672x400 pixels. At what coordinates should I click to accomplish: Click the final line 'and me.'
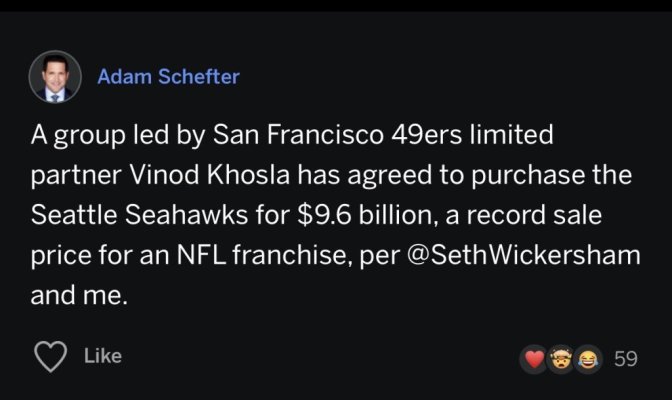79,295
